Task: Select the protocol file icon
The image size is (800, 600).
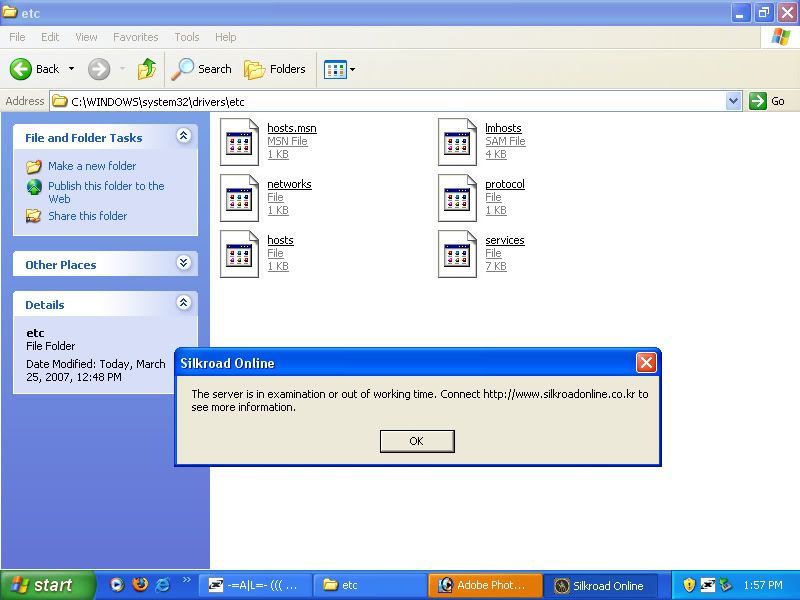Action: [x=457, y=198]
